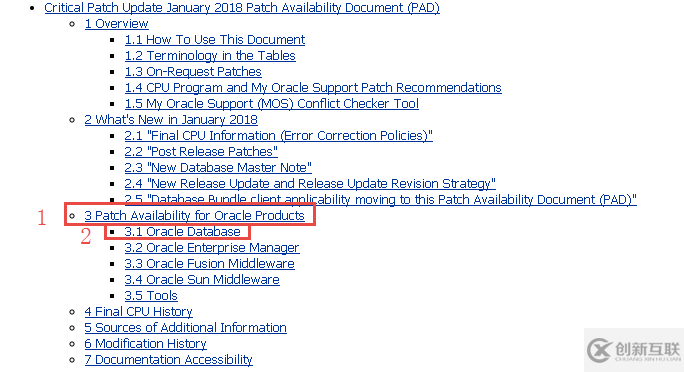Open 2.3 New Database Master Note

point(218,168)
